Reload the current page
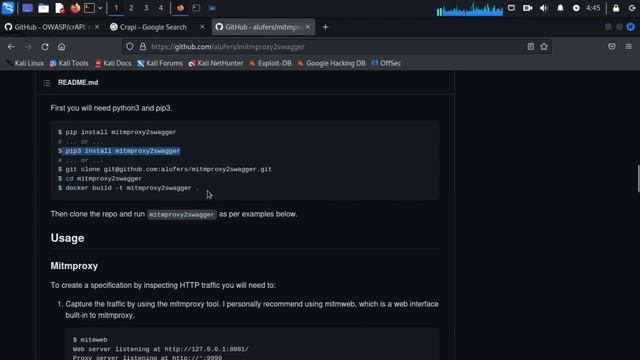This screenshot has width=640, height=360. pyautogui.click(x=45, y=47)
